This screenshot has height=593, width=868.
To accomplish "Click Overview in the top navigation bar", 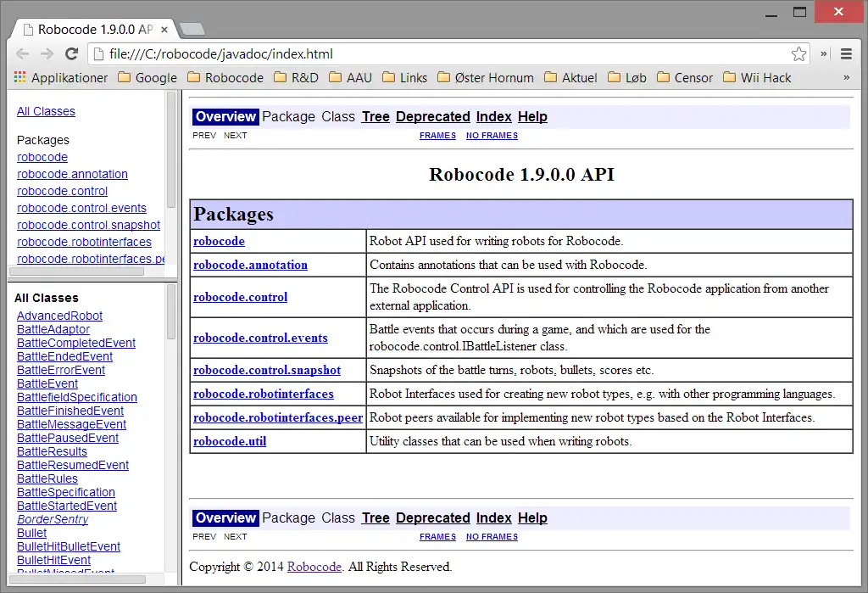I will click(x=225, y=117).
